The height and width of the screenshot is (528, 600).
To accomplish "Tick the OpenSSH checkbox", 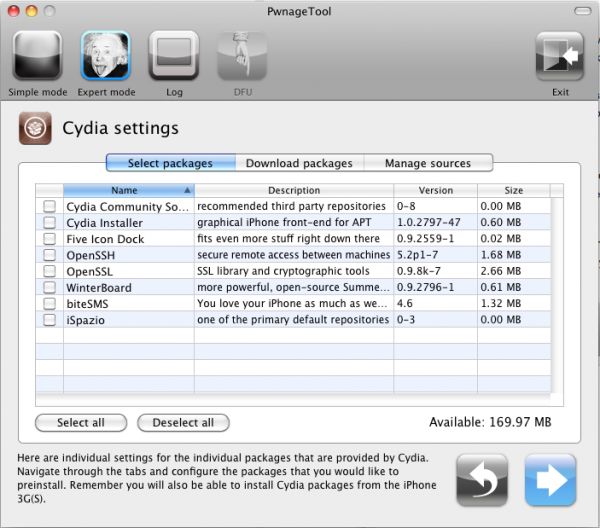I will pos(49,255).
